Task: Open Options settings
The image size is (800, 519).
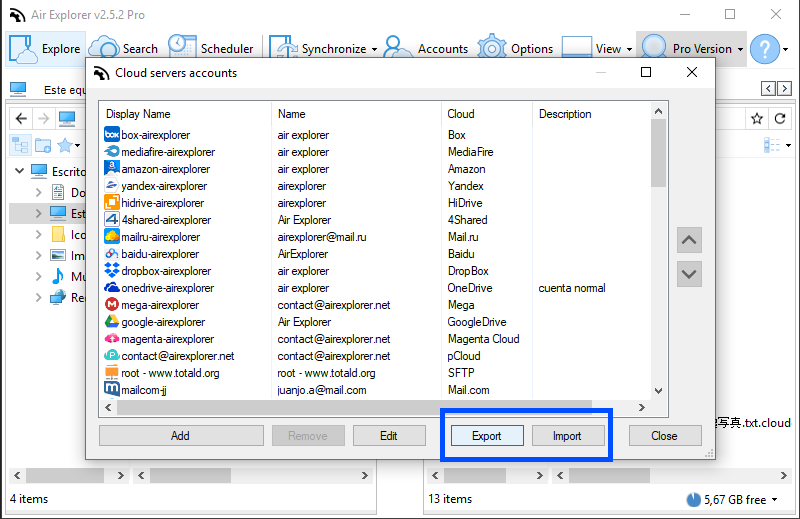Action: click(x=516, y=48)
